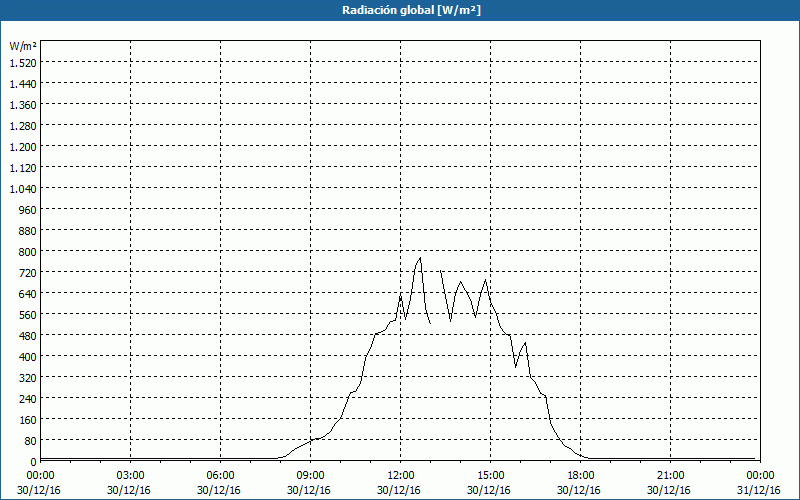This screenshot has height=500, width=800.
Task: Click the 15:00 x-axis time label
Action: [x=490, y=476]
